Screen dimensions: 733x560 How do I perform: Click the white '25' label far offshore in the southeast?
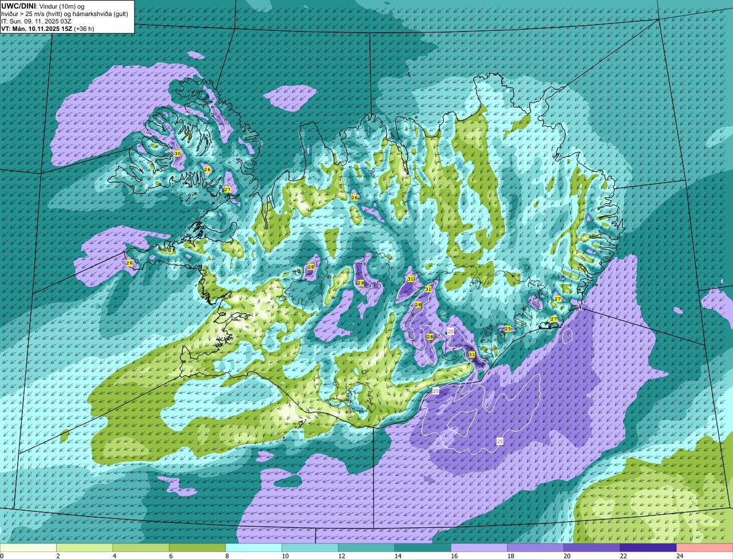(500, 441)
